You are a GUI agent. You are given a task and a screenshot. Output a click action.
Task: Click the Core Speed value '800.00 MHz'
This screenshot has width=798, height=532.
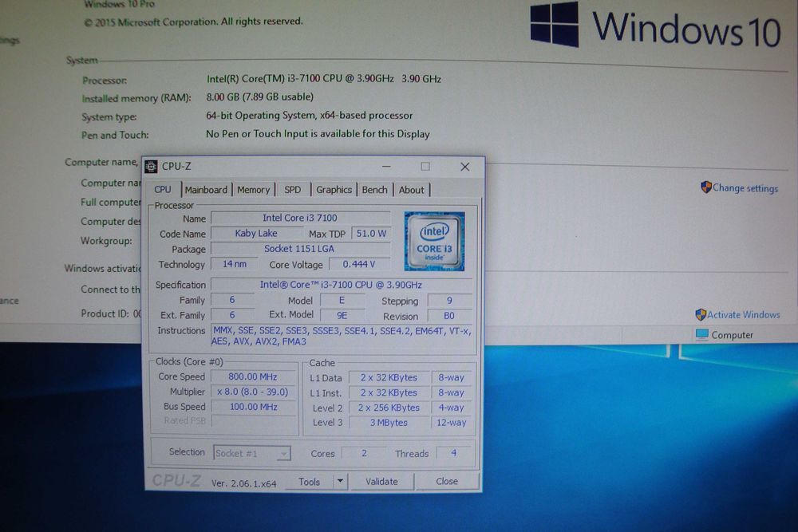pos(253,377)
